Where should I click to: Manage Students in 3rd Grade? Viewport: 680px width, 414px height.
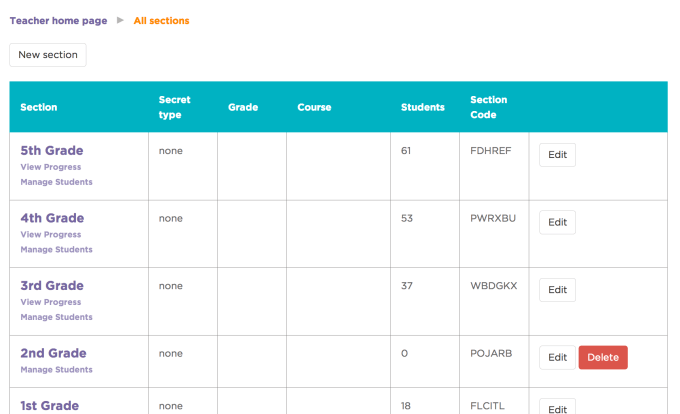(56, 317)
